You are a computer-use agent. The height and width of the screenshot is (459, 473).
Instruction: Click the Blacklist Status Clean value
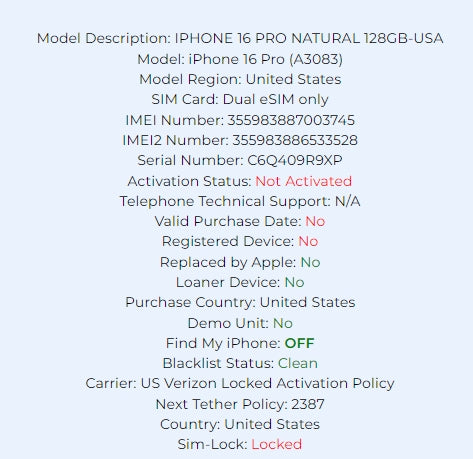[x=298, y=363]
